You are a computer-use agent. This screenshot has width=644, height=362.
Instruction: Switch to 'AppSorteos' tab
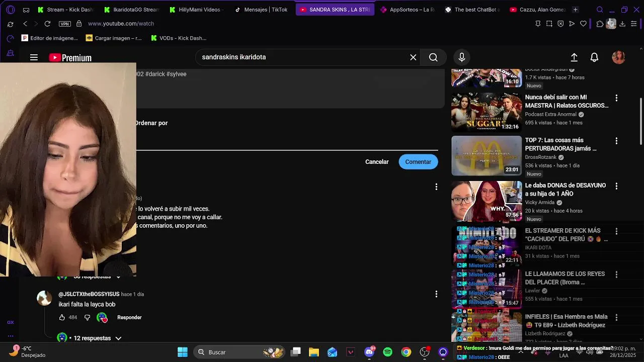tap(409, 10)
